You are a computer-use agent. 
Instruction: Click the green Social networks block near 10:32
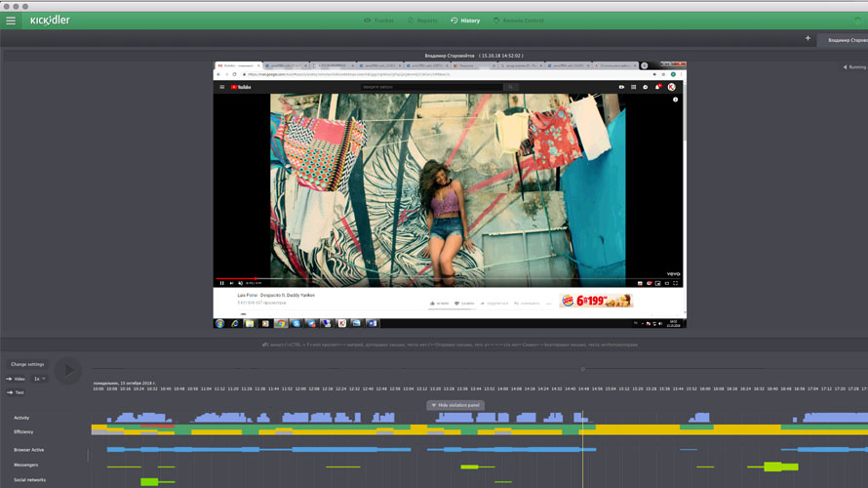[149, 482]
